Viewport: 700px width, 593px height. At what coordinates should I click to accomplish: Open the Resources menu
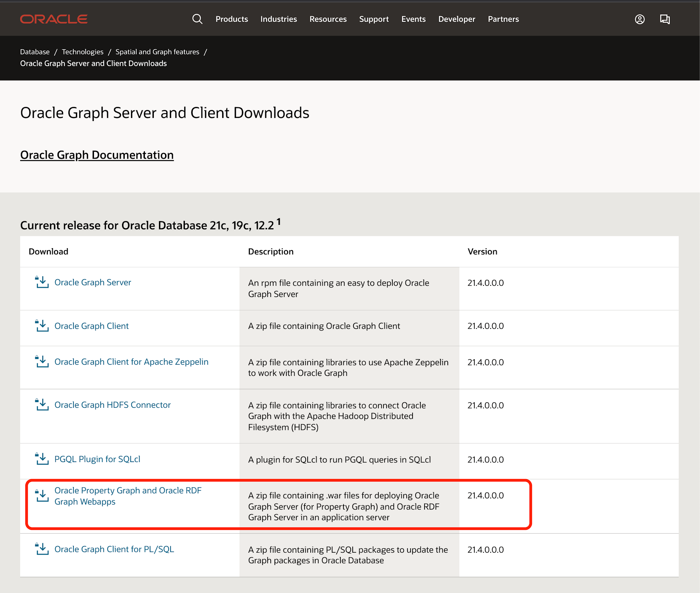328,19
